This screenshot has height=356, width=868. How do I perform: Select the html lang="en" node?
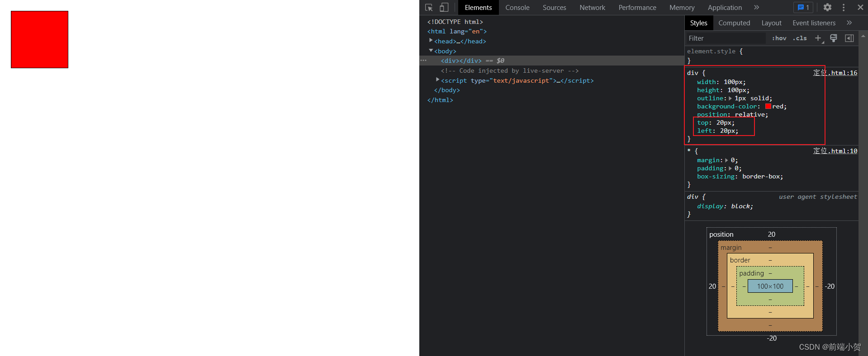point(457,31)
